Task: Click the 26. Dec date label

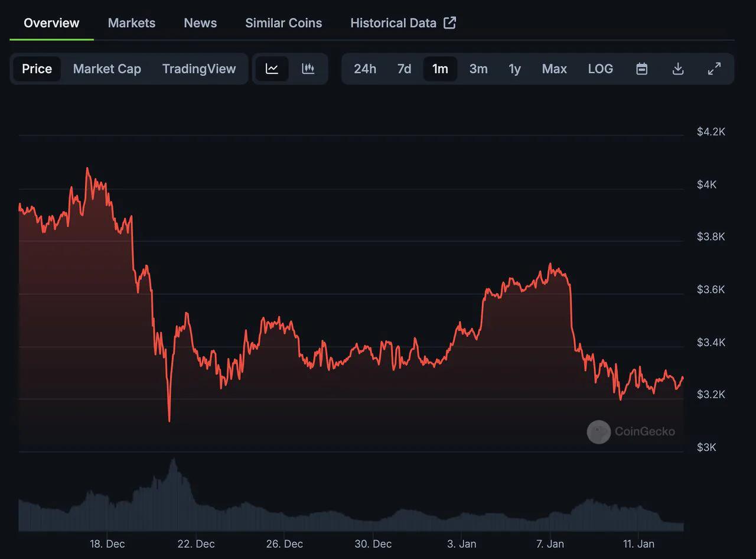Action: pyautogui.click(x=285, y=544)
